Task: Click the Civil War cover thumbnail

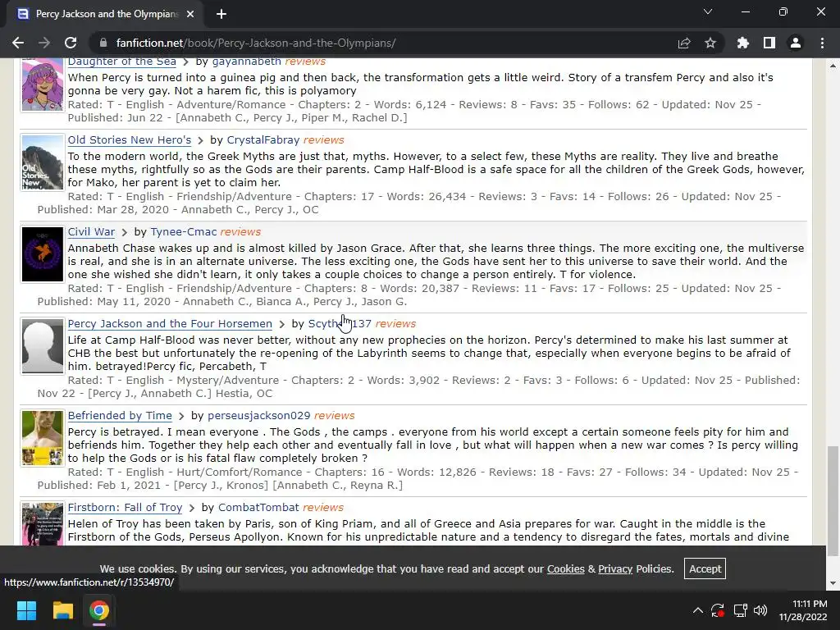Action: 43,254
